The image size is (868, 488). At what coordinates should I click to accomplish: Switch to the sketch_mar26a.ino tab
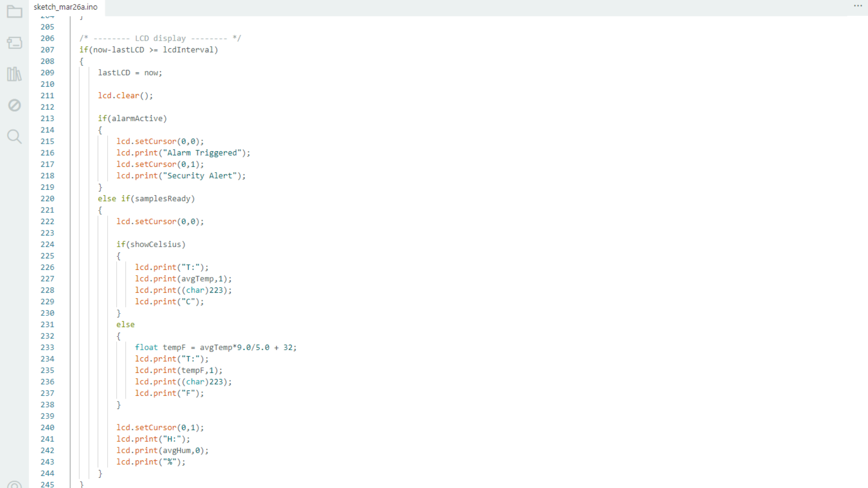click(x=66, y=7)
